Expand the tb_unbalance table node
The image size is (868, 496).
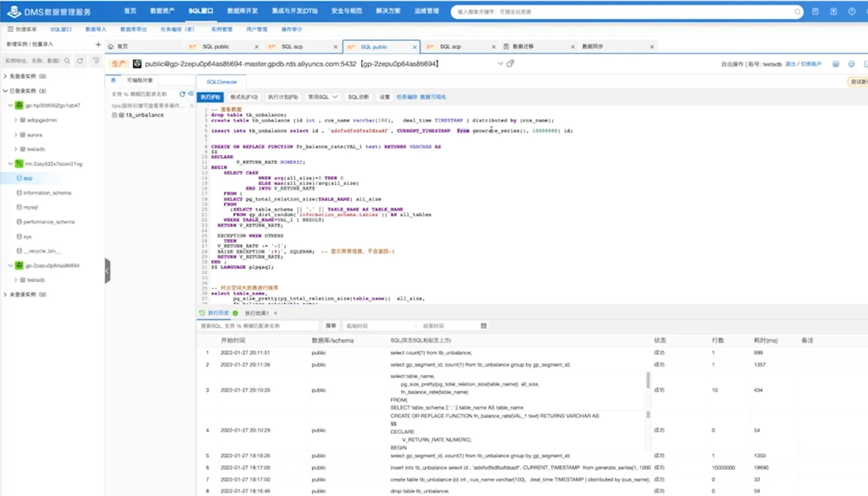click(114, 115)
